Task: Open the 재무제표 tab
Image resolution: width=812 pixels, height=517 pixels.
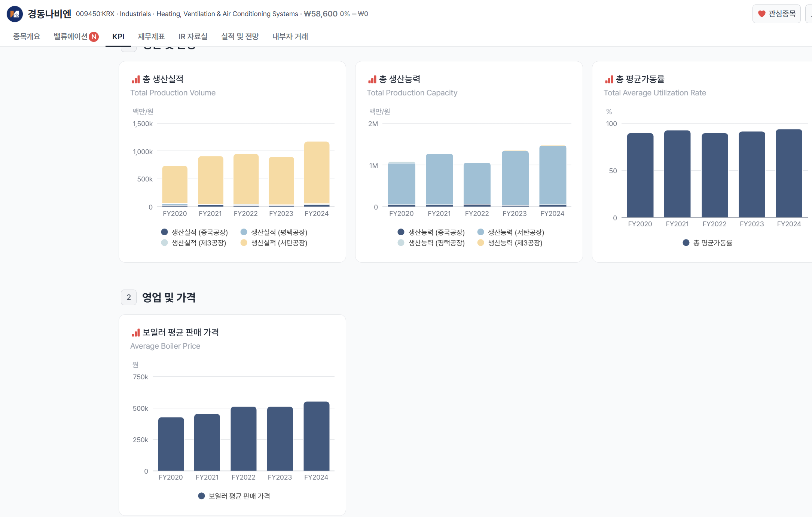Action: pos(151,36)
